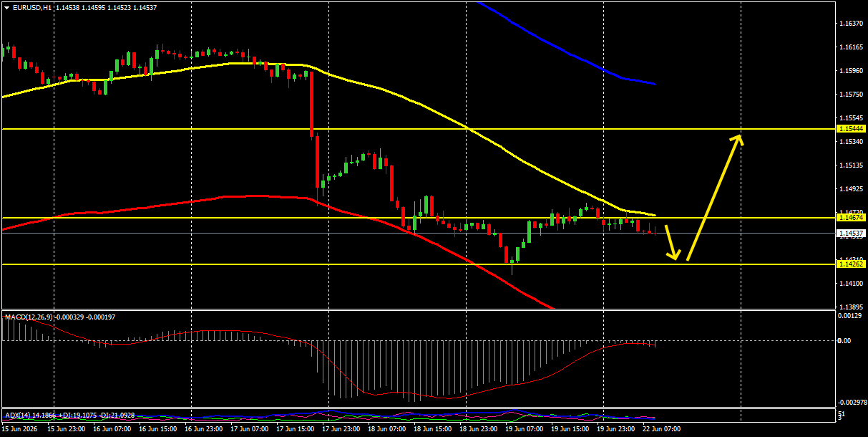The height and width of the screenshot is (437, 868).
Task: Click the 22 Jun 07:00 time label
Action: 663,430
